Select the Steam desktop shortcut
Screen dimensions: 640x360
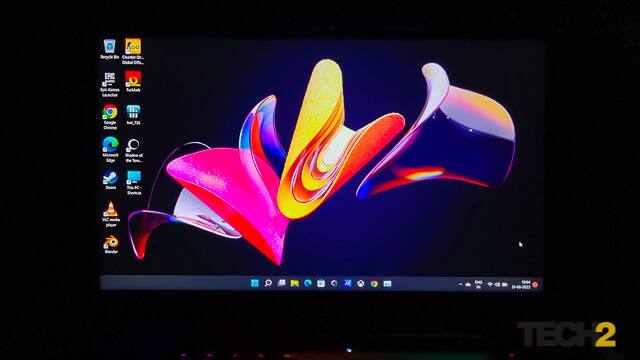(x=110, y=180)
